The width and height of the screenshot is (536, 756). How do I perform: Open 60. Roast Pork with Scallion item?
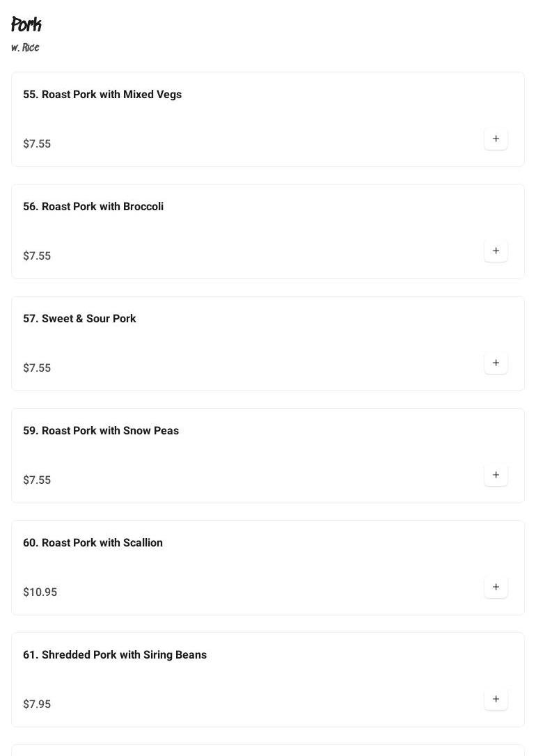93,543
